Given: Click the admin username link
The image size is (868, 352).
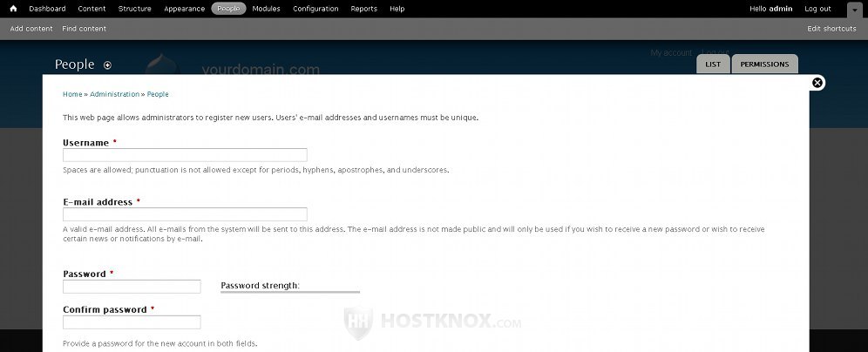Looking at the screenshot, I should (x=781, y=9).
